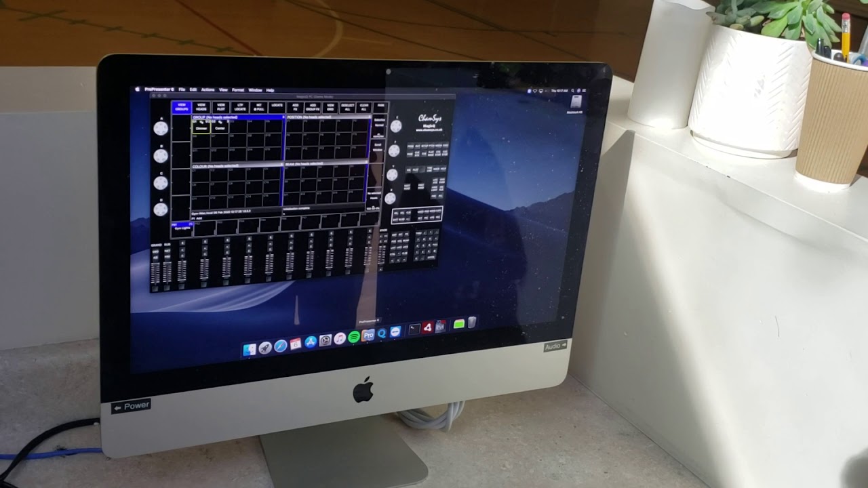Click the CLEAR ALL soft button
This screenshot has height=488, width=868.
[364, 107]
